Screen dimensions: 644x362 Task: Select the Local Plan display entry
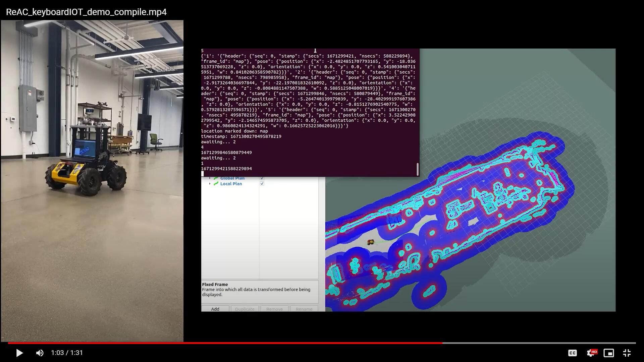[231, 184]
